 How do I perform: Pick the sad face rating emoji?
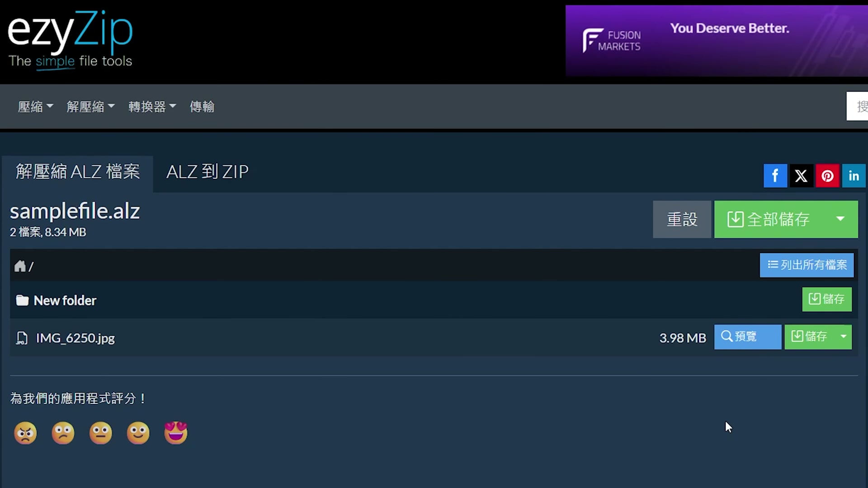pos(63,433)
